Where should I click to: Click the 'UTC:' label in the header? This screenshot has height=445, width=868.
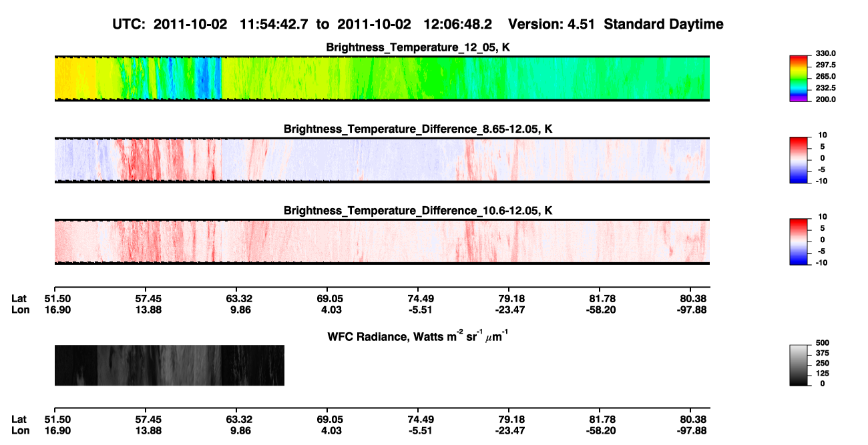pos(130,25)
